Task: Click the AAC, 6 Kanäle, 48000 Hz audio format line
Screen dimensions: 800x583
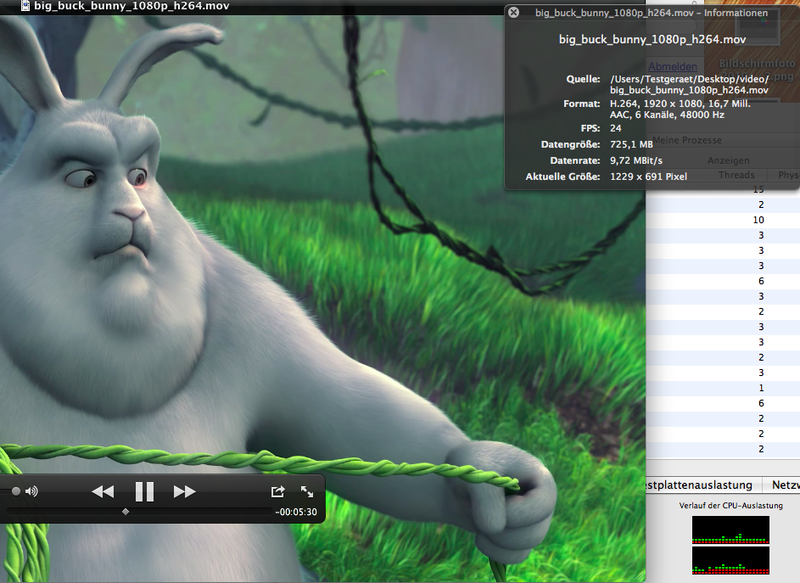Action: coord(667,115)
